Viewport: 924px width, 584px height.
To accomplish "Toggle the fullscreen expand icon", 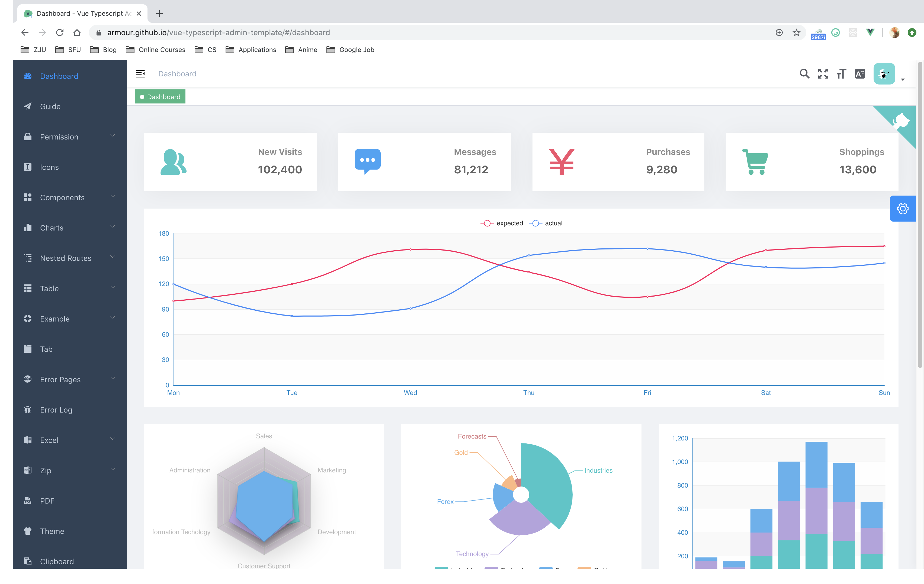I will point(823,74).
